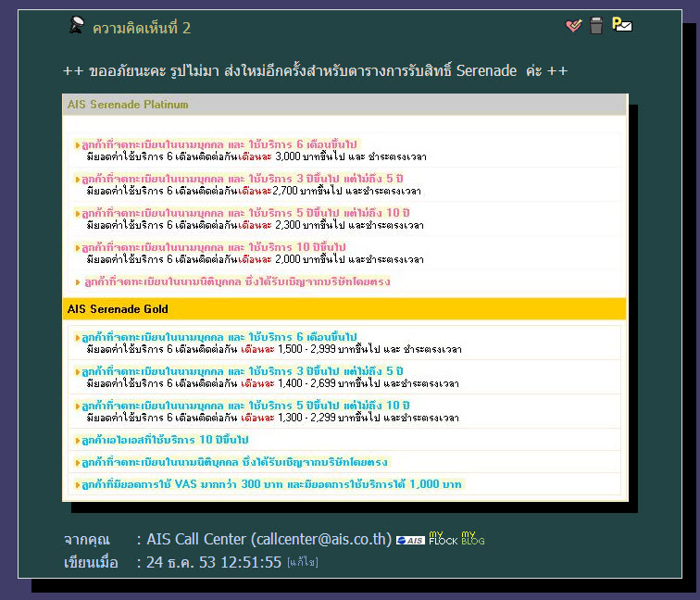This screenshot has width=700, height=600.
Task: Click the แก้ไข edit link
Action: pos(302,562)
